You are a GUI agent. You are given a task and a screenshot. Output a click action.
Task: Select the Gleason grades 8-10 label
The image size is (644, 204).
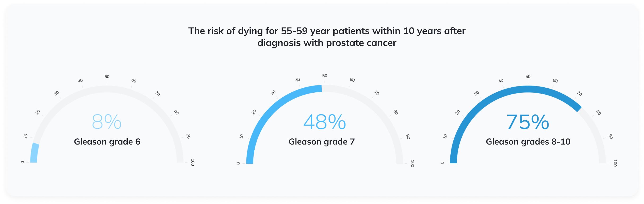(528, 142)
